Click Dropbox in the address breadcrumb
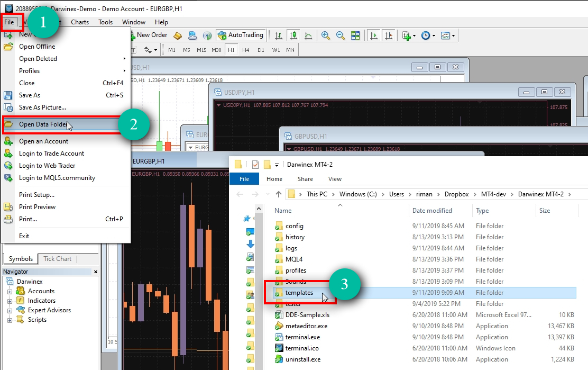 pyautogui.click(x=456, y=194)
